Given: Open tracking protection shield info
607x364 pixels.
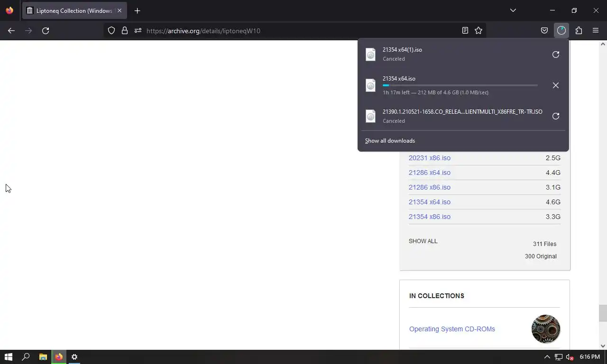Looking at the screenshot, I should (111, 30).
